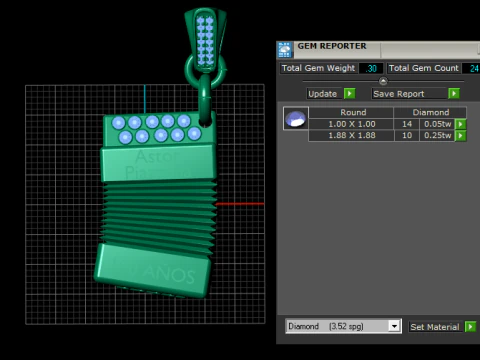This screenshot has height=360, width=480.
Task: Click the round diamond gem thumbnail
Action: tap(296, 118)
